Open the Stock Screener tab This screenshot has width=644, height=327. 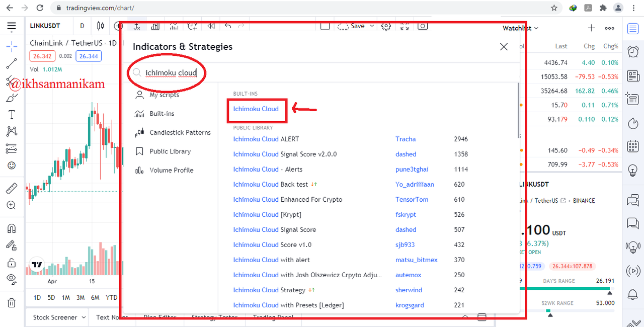tap(55, 317)
